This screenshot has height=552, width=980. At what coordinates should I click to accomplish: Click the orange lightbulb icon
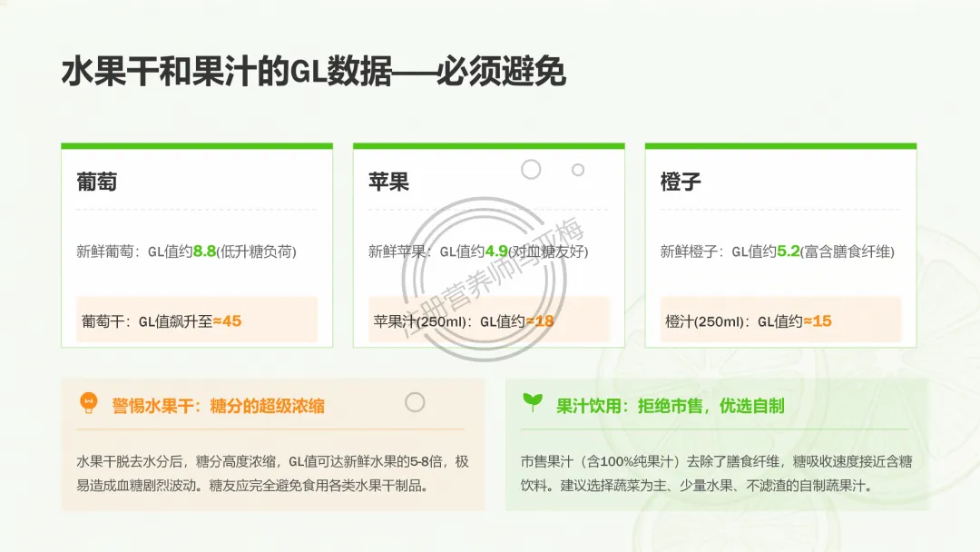pyautogui.click(x=89, y=403)
